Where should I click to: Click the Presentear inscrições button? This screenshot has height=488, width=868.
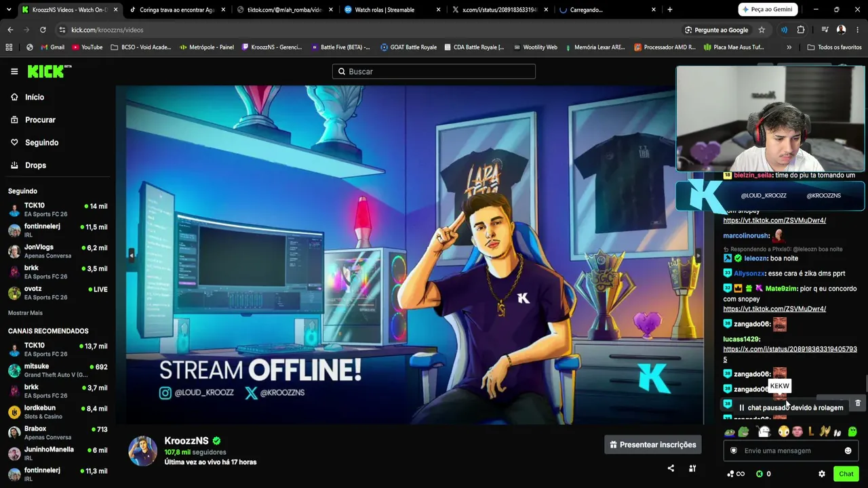pos(652,445)
